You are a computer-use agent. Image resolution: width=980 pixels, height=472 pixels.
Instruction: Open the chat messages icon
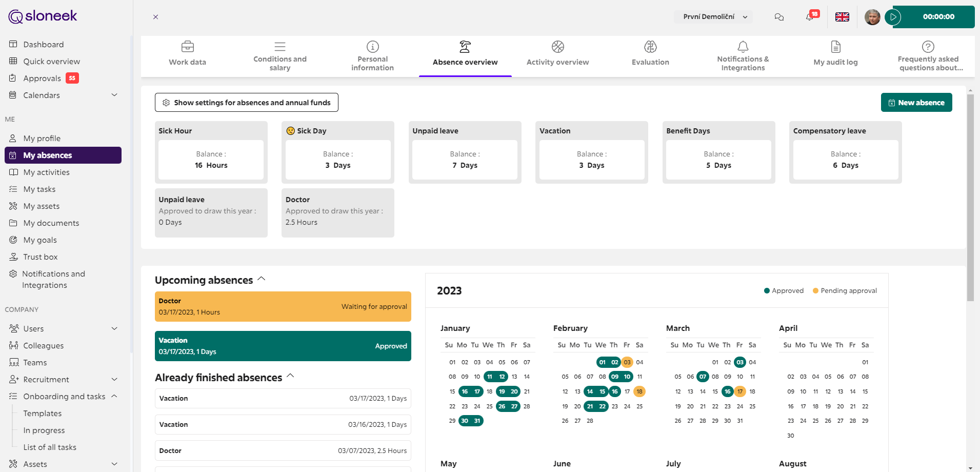[x=779, y=17]
